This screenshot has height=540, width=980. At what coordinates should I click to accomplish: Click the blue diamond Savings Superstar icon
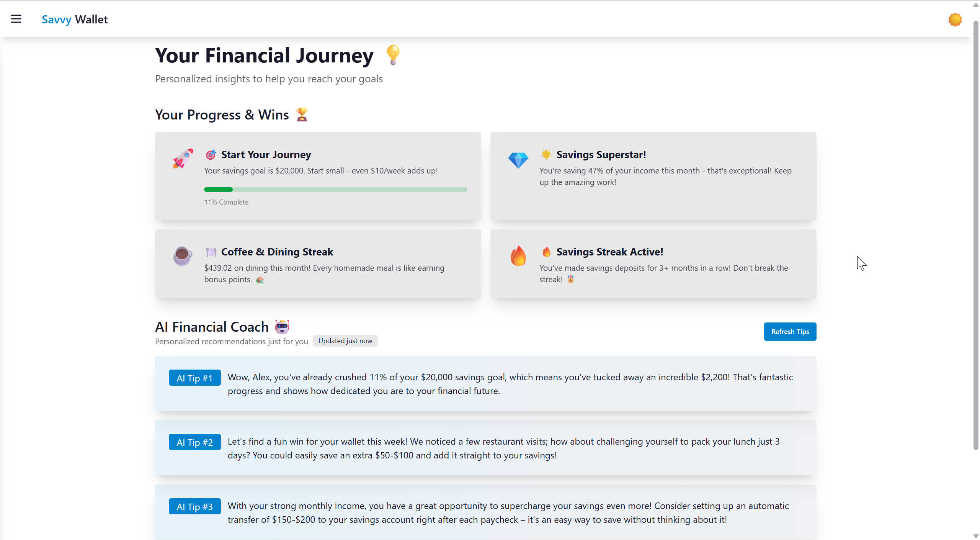tap(518, 160)
